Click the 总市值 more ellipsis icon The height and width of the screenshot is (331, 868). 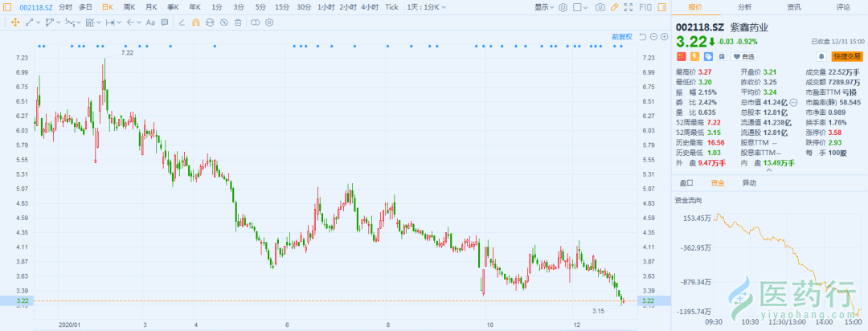[792, 102]
